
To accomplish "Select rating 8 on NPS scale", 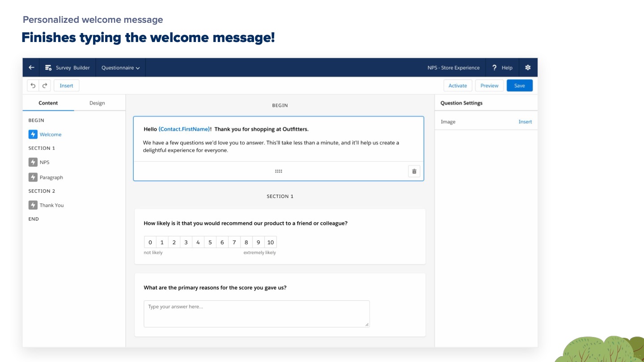I will (246, 242).
